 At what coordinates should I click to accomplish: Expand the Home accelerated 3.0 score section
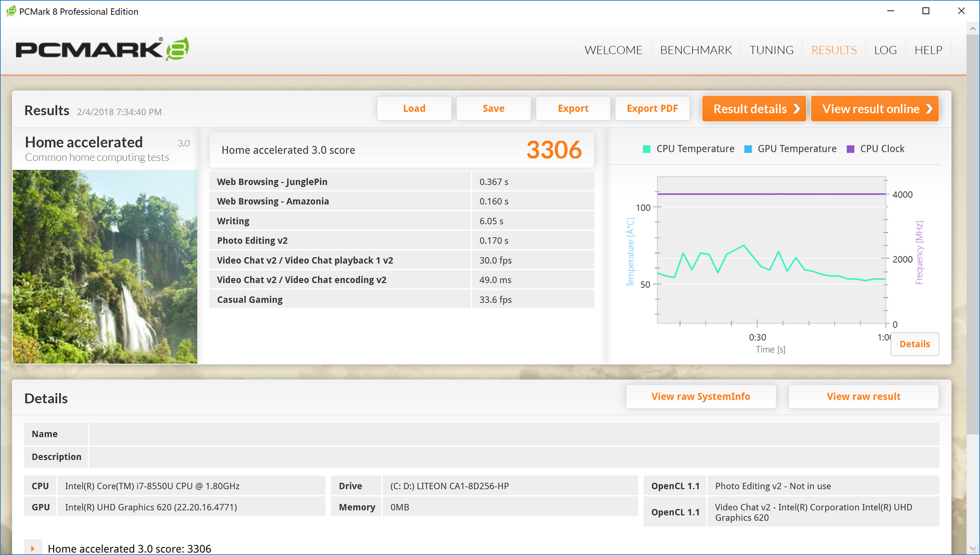(33, 548)
